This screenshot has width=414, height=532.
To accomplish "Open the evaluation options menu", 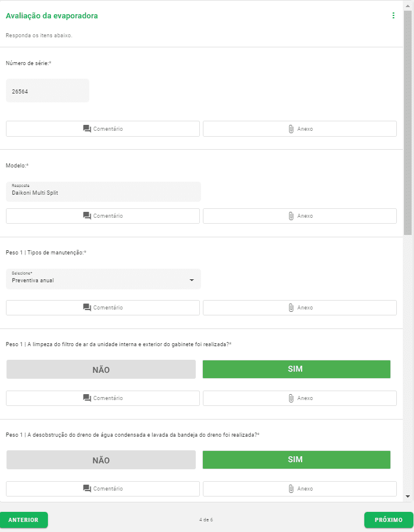I will point(393,16).
